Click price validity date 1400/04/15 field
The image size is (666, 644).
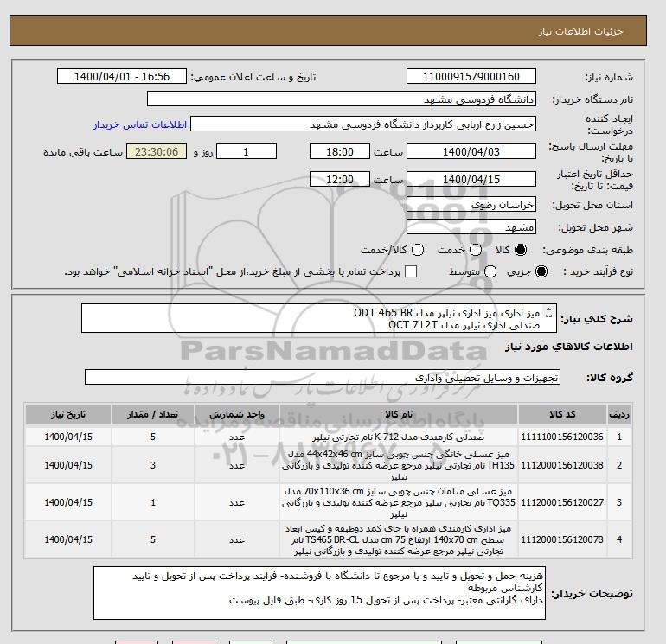coord(471,179)
